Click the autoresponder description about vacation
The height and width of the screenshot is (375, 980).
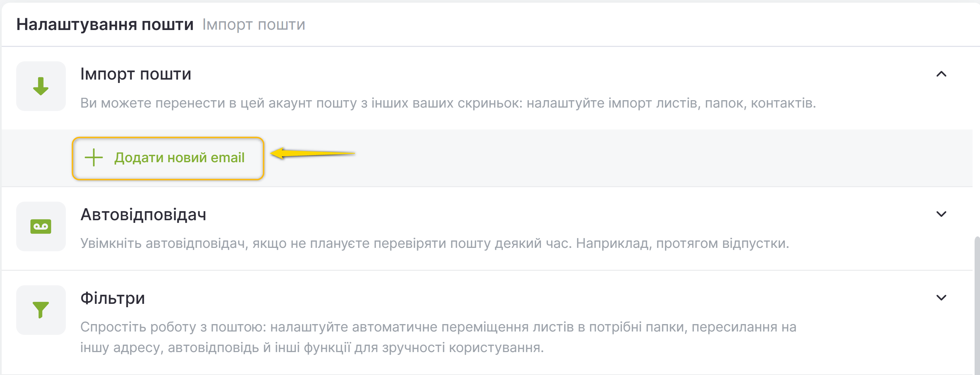coord(435,243)
